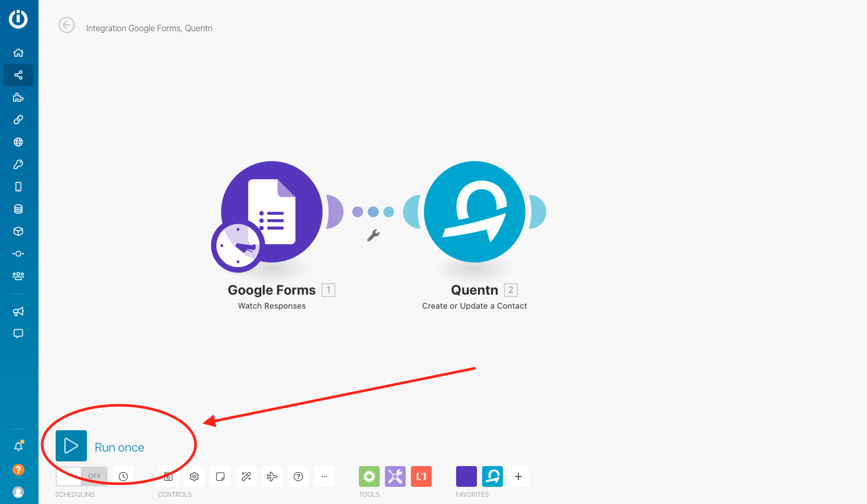Click the Watch Responses label

(x=272, y=306)
